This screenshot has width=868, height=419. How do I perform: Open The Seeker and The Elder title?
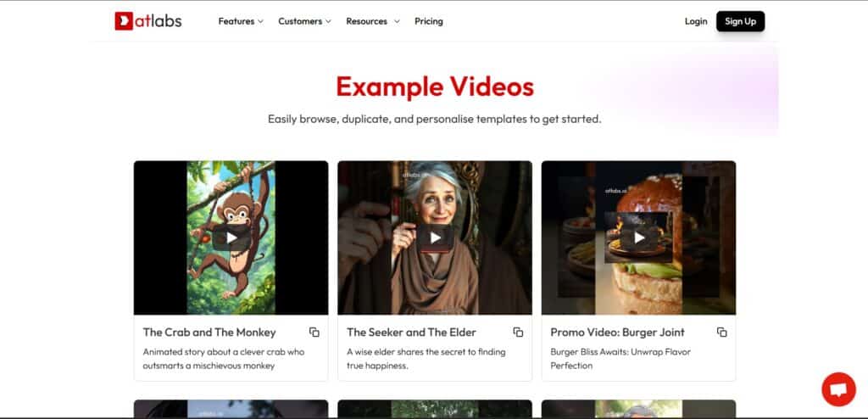pos(411,332)
